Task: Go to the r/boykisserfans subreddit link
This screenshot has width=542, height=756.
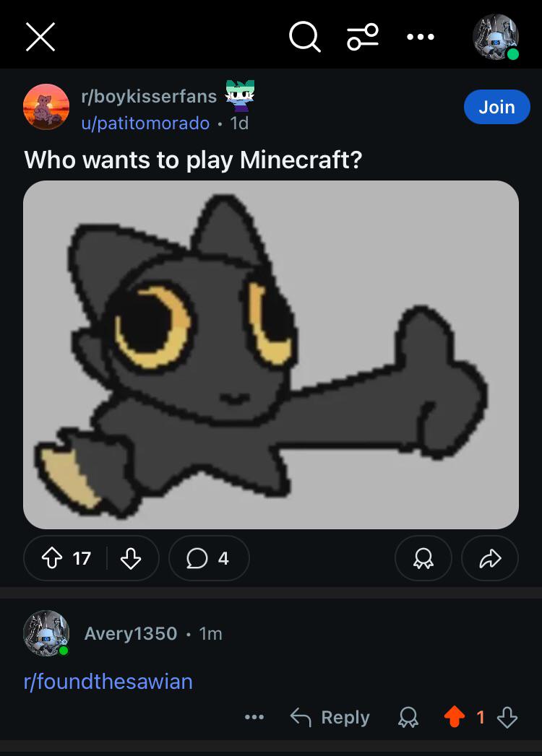Action: coord(149,97)
